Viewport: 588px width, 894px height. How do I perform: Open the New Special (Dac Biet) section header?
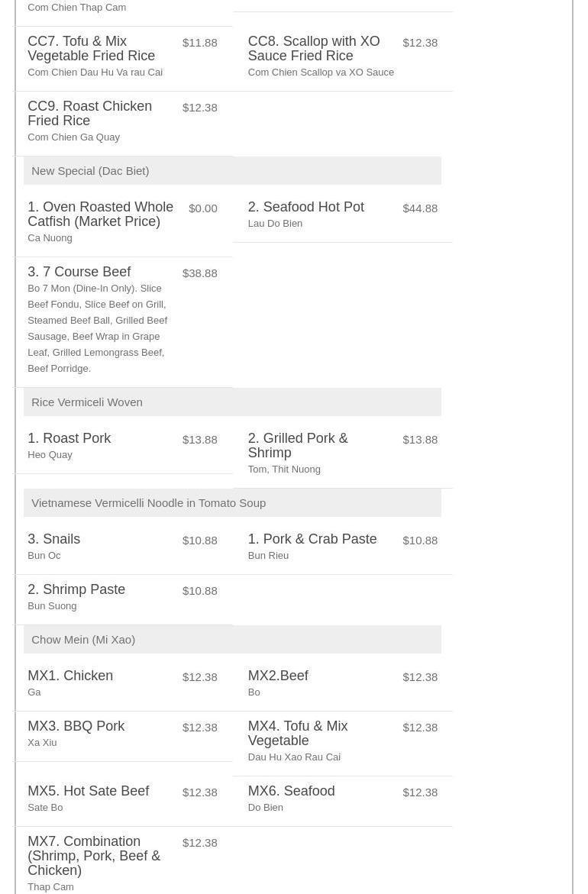tap(90, 171)
